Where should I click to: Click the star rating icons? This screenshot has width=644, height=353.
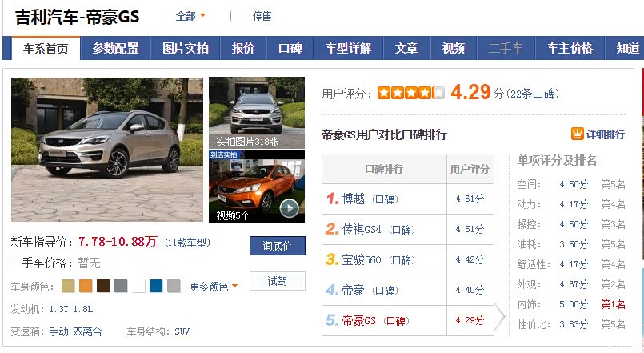click(x=410, y=94)
